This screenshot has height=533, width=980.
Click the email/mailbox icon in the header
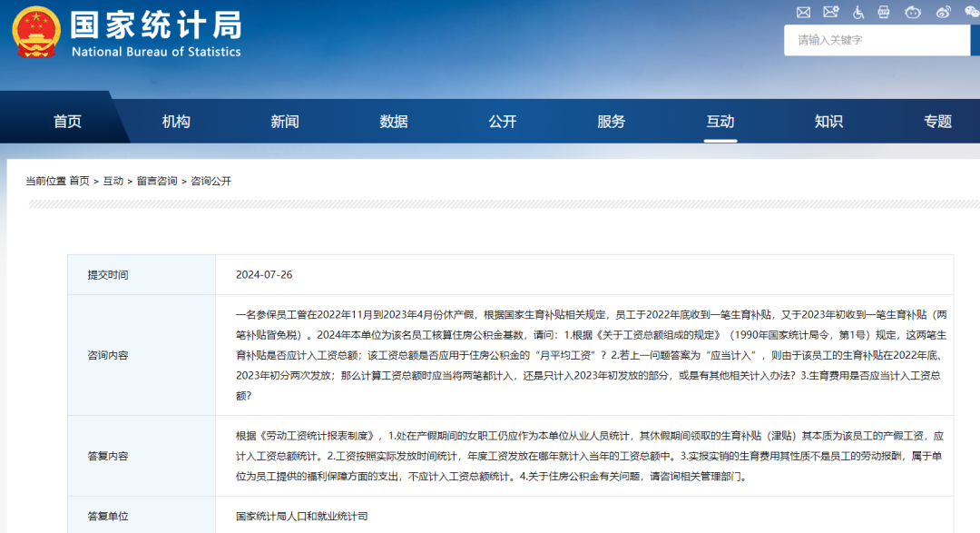pyautogui.click(x=803, y=12)
